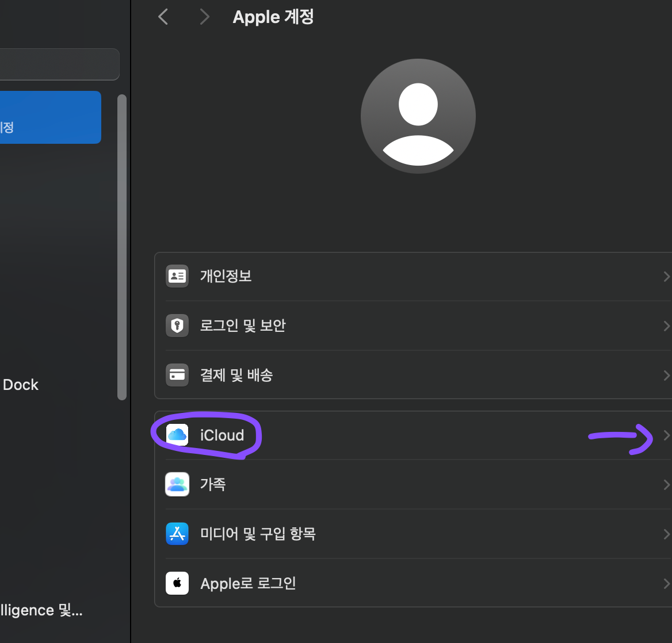
Task: Open 로그인 및 보안 settings row
Action: pyautogui.click(x=413, y=326)
